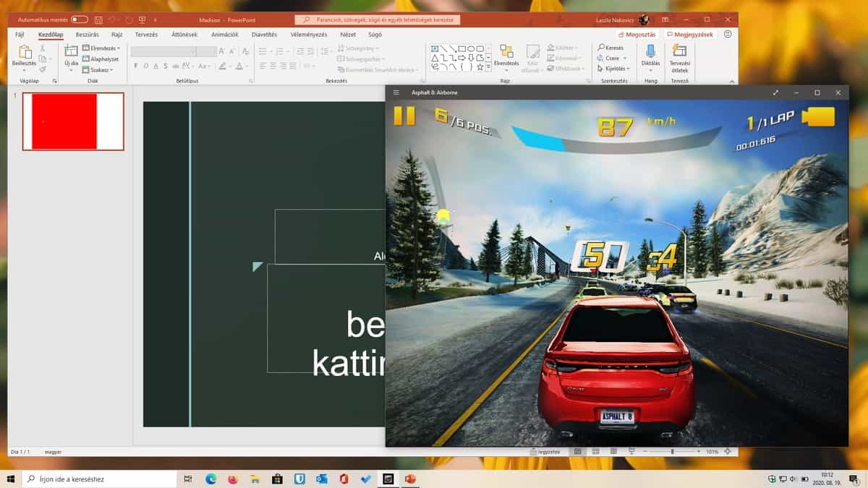Open the Asphalt 8 window hamburger menu
Screen dimensions: 868x488
tap(396, 93)
